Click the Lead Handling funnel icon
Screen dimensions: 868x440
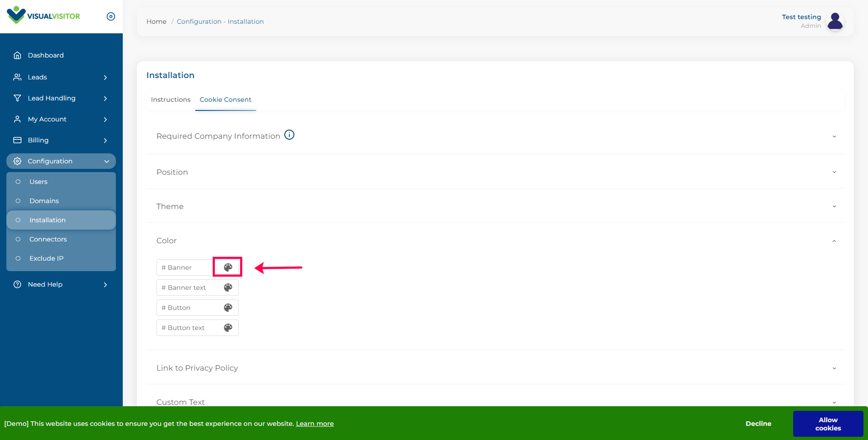point(17,98)
